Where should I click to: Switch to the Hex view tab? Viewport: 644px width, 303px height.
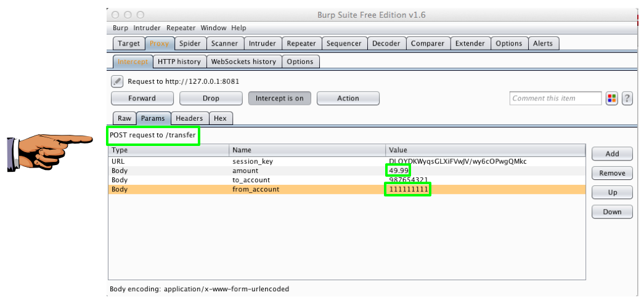(221, 118)
